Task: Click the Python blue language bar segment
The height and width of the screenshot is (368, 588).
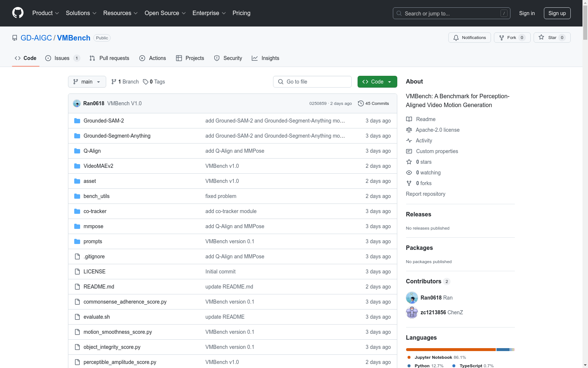Action: coord(503,350)
